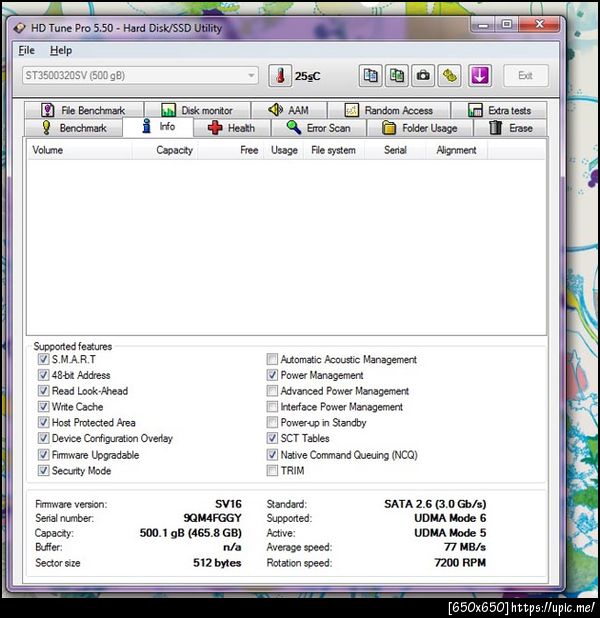
Task: Click the purple download arrow icon
Action: click(479, 75)
